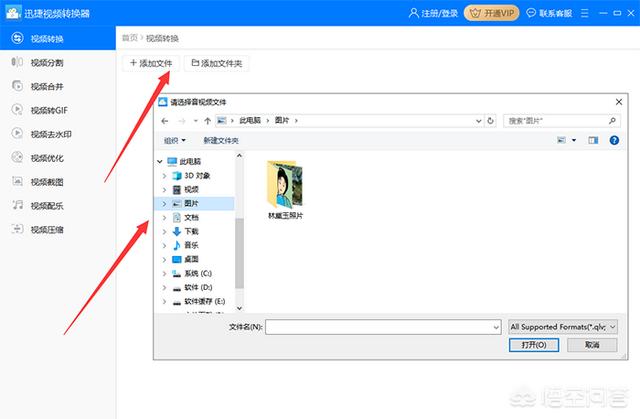Expand the 下载 tree node

(x=164, y=232)
